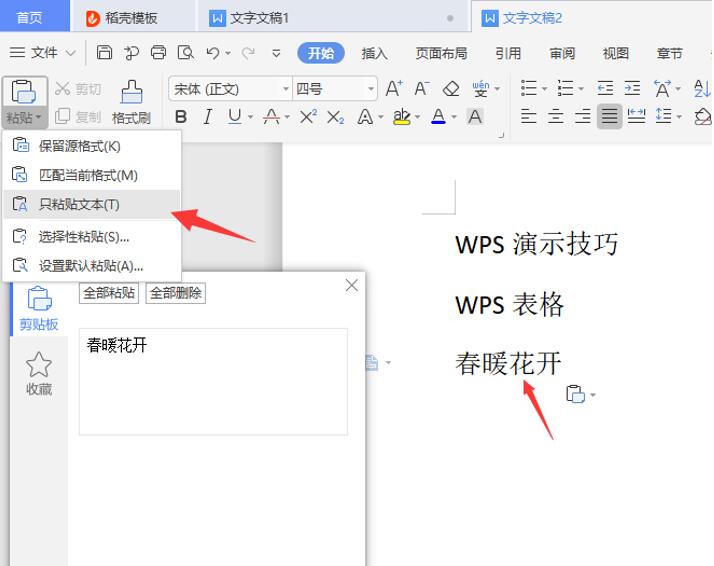Screen dimensions: 714x566
Task: Toggle justified alignment
Action: 609,117
